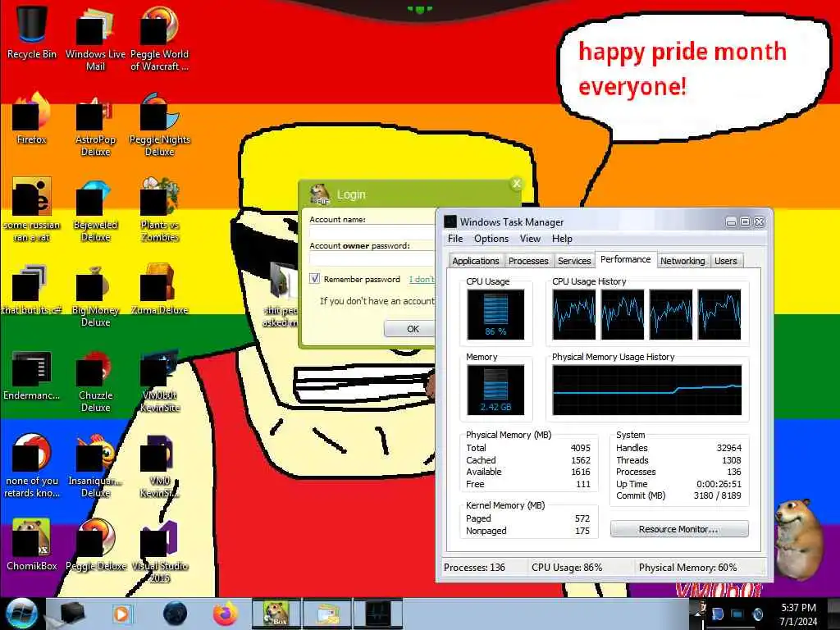Switch to the Applications tab
The height and width of the screenshot is (630, 840).
475,261
